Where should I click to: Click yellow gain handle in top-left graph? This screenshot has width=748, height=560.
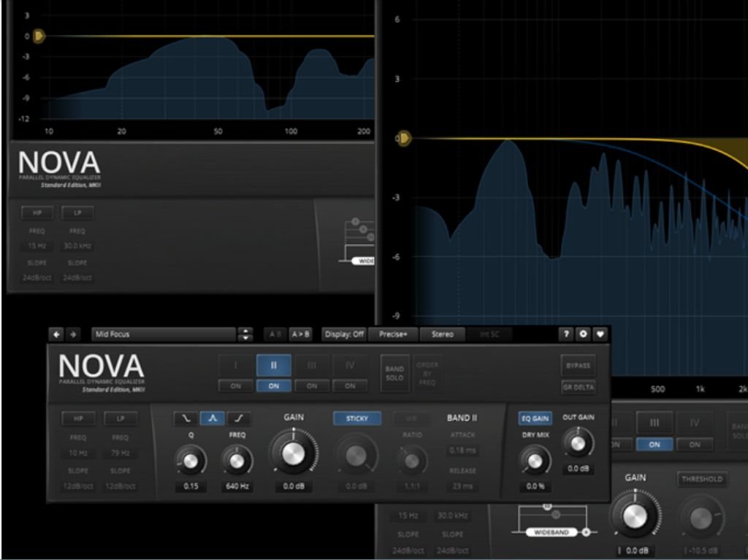tap(39, 36)
